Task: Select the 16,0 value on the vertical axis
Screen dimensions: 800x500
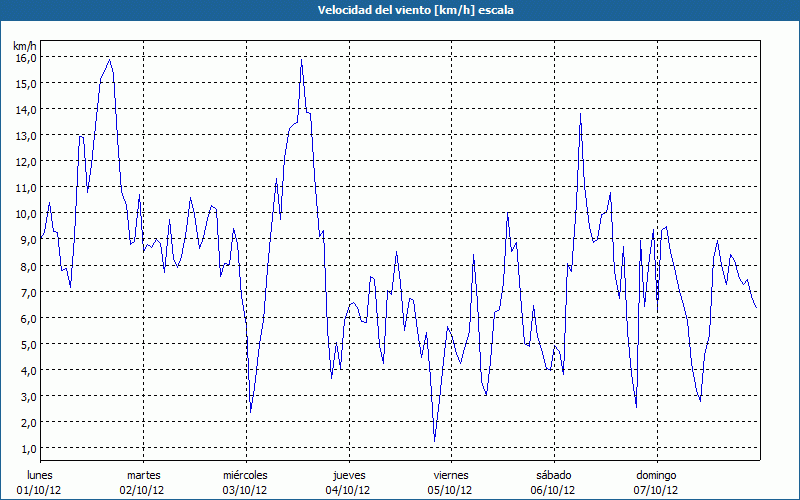Action: pyautogui.click(x=26, y=57)
